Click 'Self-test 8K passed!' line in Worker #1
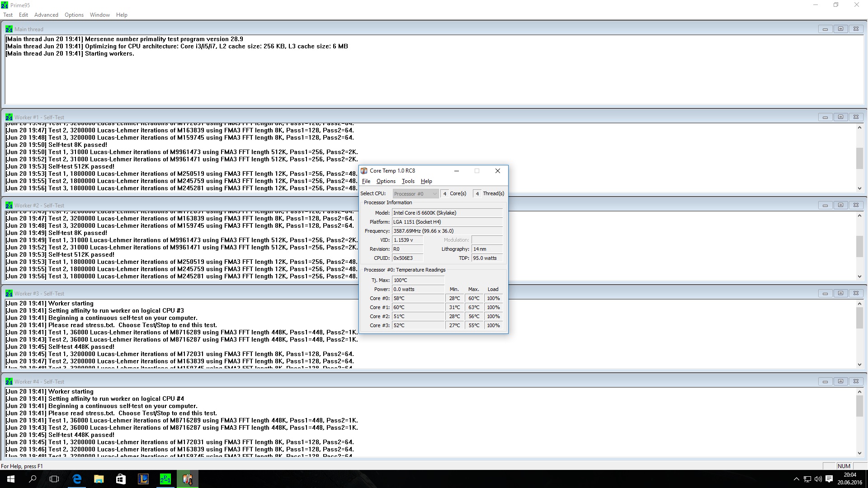868x488 pixels. click(x=57, y=145)
